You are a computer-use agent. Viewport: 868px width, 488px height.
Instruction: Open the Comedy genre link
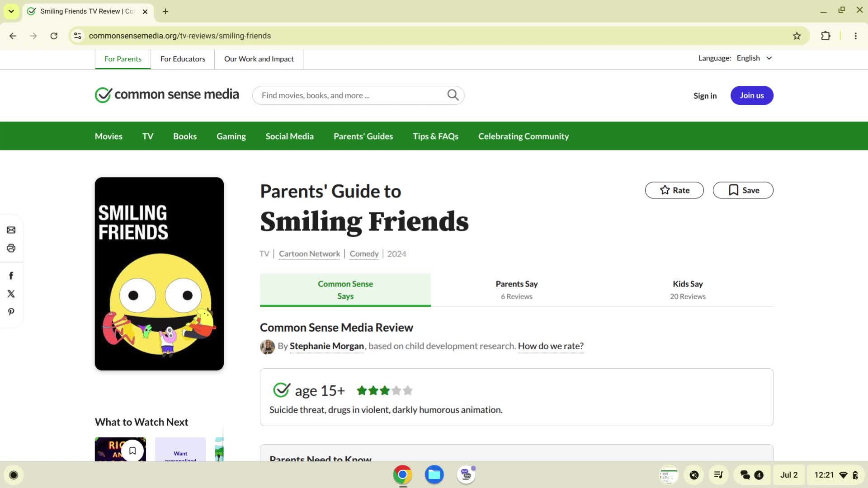(x=364, y=253)
